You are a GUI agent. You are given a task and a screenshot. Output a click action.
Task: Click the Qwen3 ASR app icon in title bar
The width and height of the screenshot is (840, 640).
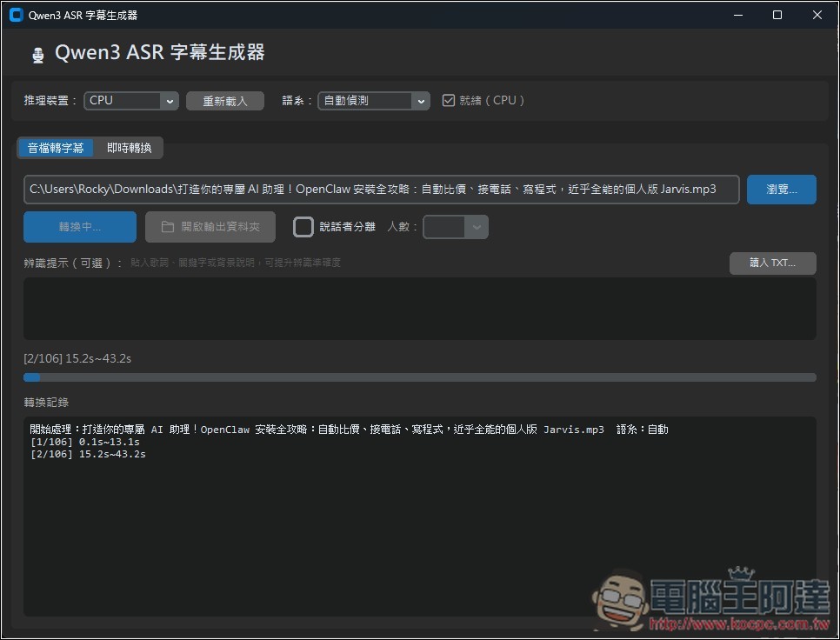[x=17, y=15]
